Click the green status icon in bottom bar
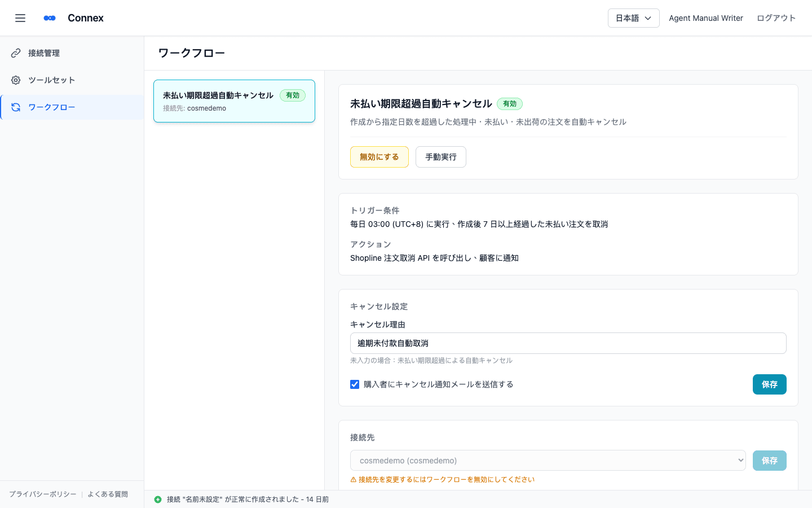The width and height of the screenshot is (812, 508). [x=158, y=500]
